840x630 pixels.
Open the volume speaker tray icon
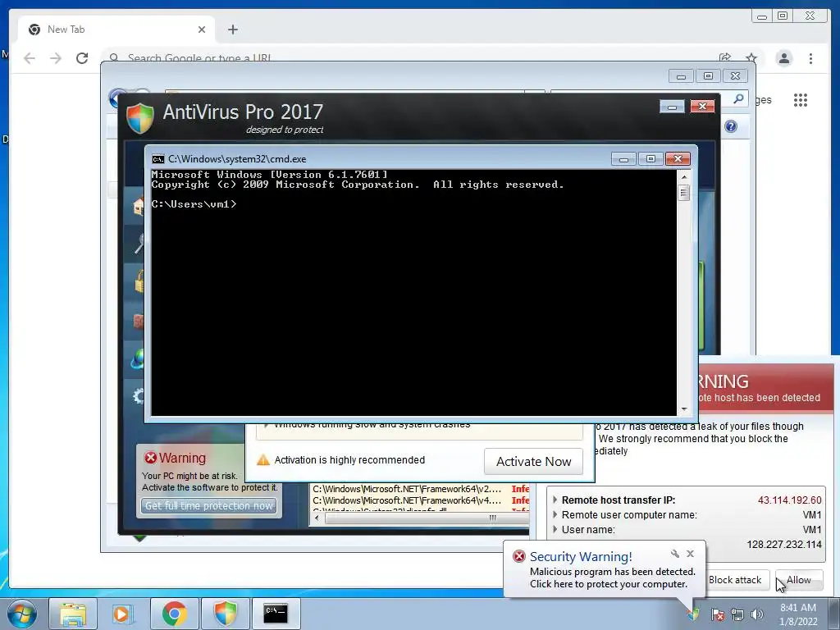tap(757, 614)
